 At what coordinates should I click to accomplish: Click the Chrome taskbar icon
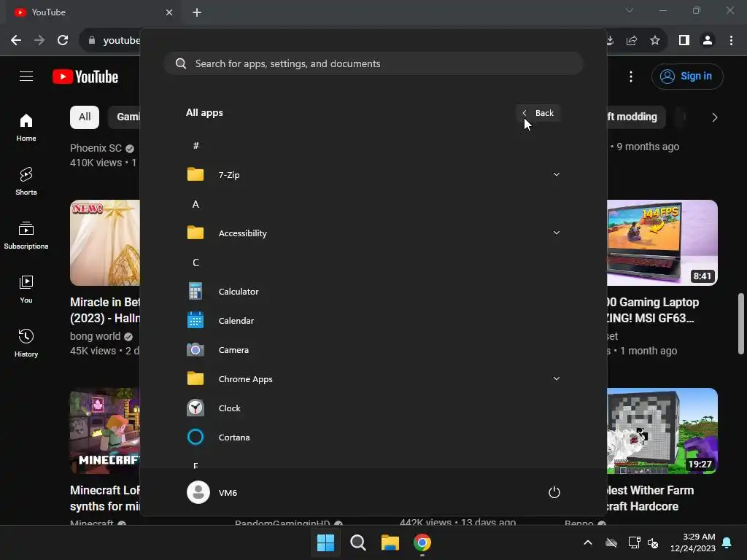422,542
